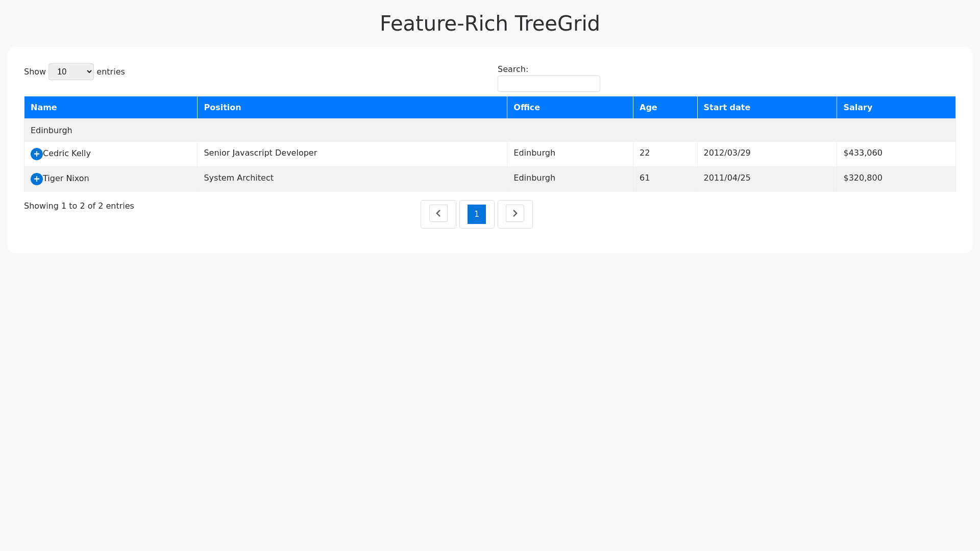Open the Show entries dropdown
Image resolution: width=980 pixels, height=551 pixels.
tap(71, 72)
